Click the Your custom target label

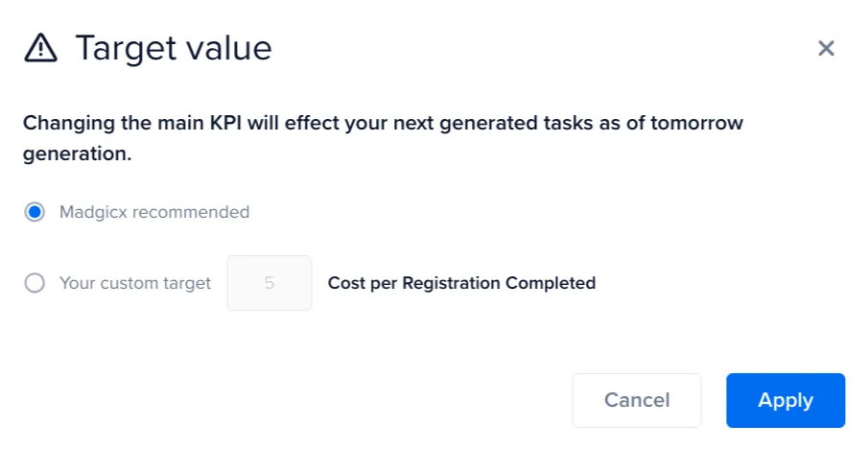[x=135, y=283]
